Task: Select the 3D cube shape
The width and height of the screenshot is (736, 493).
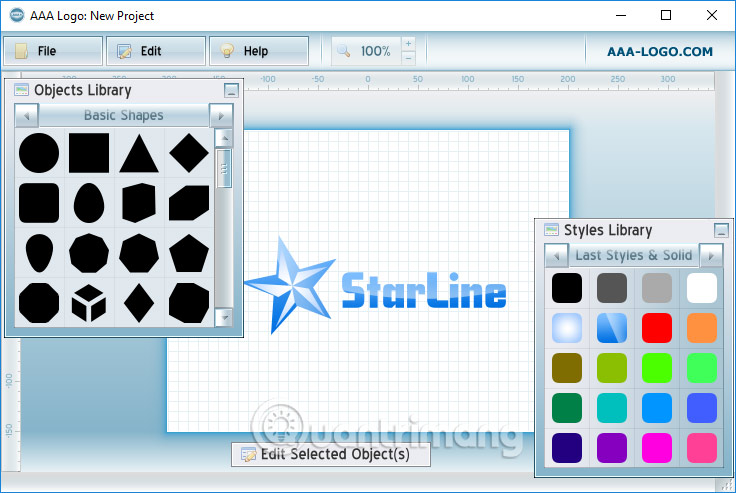Action: [89, 303]
